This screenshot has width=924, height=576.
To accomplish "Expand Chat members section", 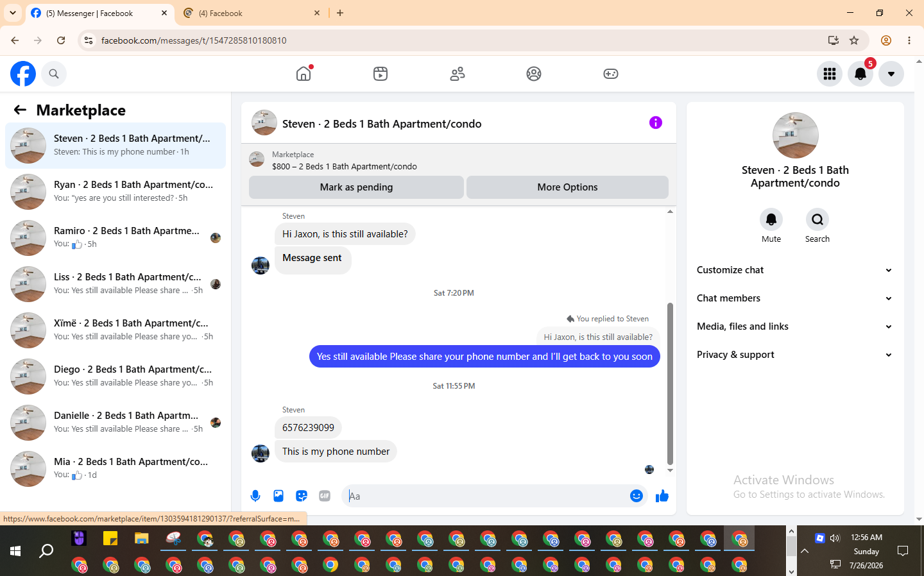I will pyautogui.click(x=795, y=298).
